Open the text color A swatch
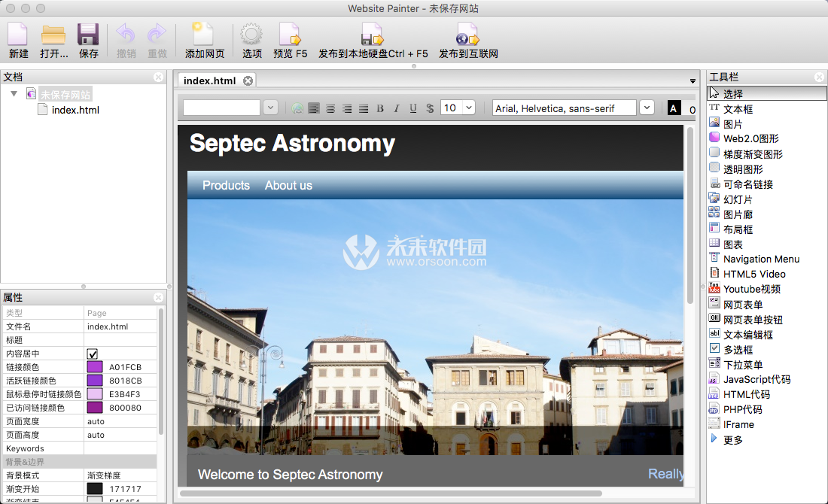828x504 pixels. coord(673,108)
